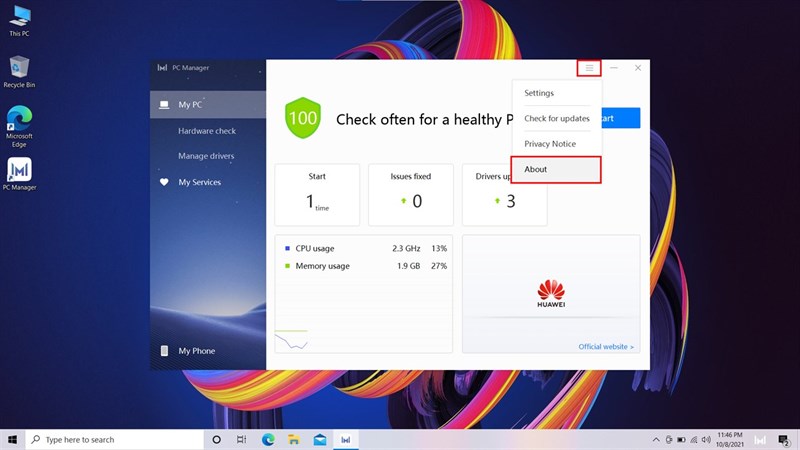Open the notification center icon
This screenshot has height=450, width=800.
(784, 439)
